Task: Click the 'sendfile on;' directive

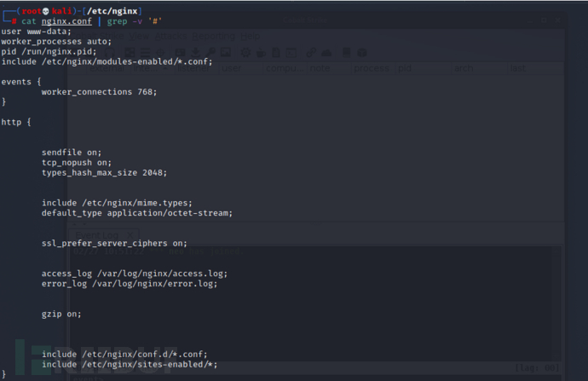Action: coord(71,153)
